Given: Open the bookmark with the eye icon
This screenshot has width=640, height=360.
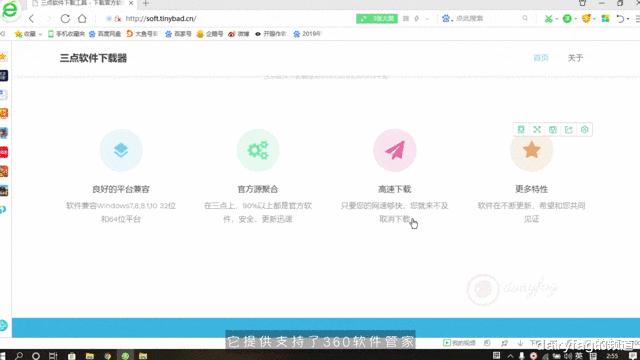Looking at the screenshot, I should pos(271,34).
